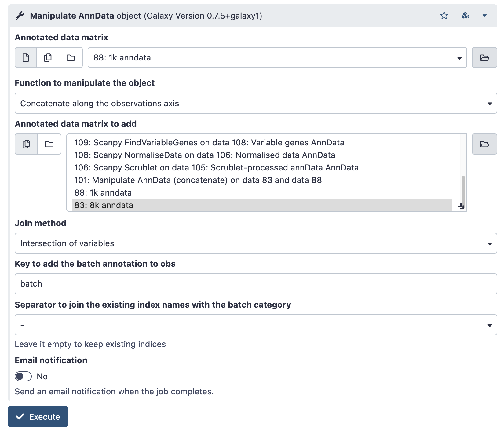Screen dimensions: 504x435
Task: Click the multiple datasets icon for data matrix
Action: [x=47, y=57]
